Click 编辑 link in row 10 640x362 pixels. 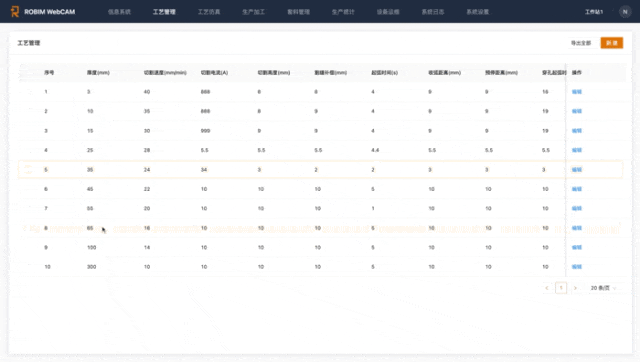577,267
